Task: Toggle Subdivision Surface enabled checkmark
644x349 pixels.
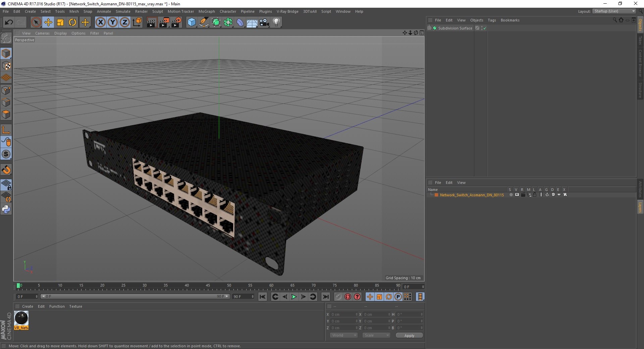Action: (x=485, y=28)
